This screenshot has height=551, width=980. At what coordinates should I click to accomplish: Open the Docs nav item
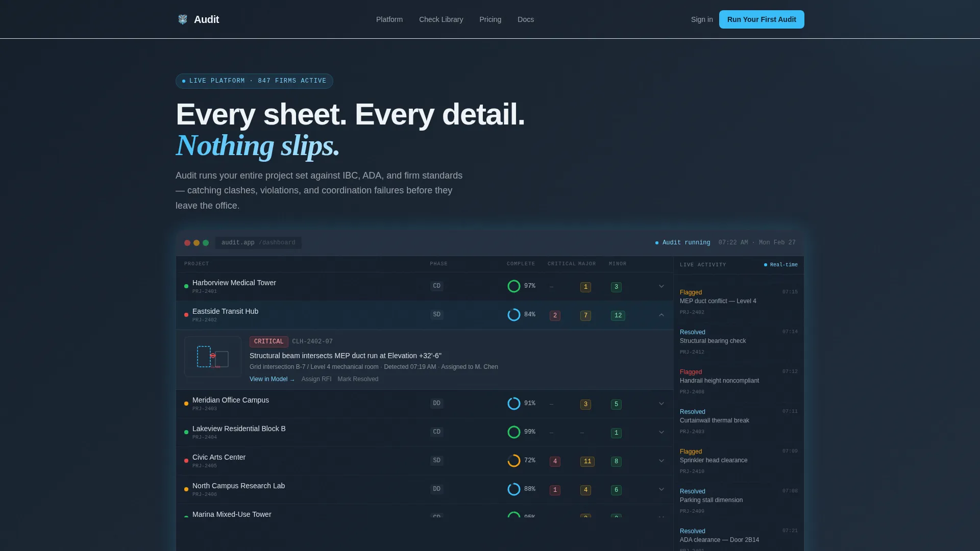[x=526, y=19]
